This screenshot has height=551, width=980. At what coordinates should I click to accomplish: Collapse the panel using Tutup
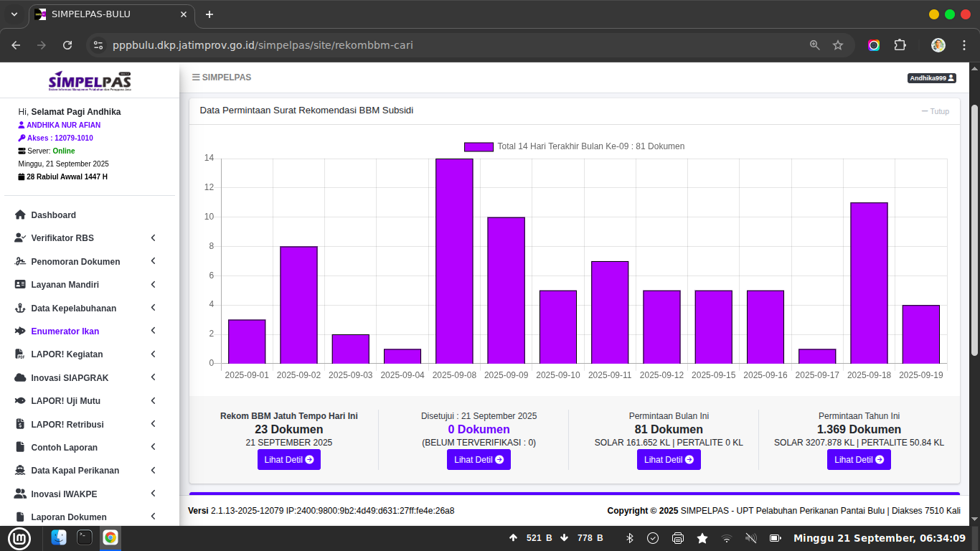pyautogui.click(x=935, y=111)
